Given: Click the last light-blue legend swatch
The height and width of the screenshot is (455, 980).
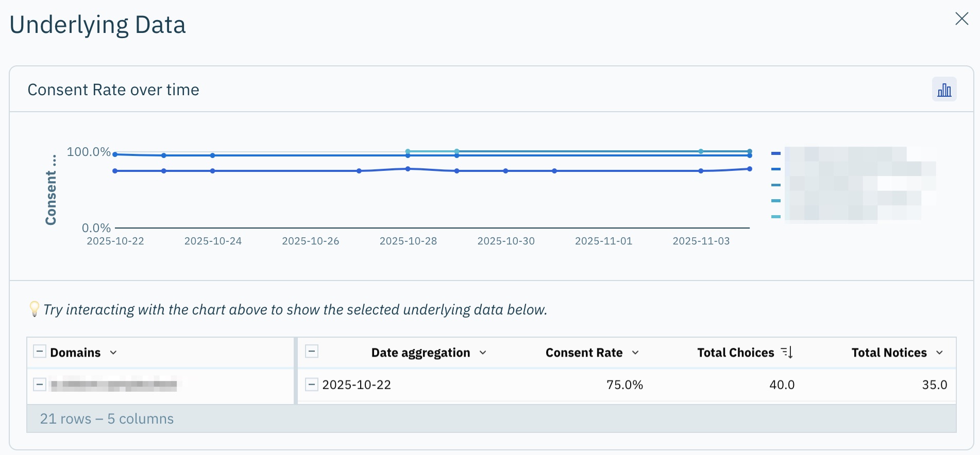Looking at the screenshot, I should click(x=776, y=217).
